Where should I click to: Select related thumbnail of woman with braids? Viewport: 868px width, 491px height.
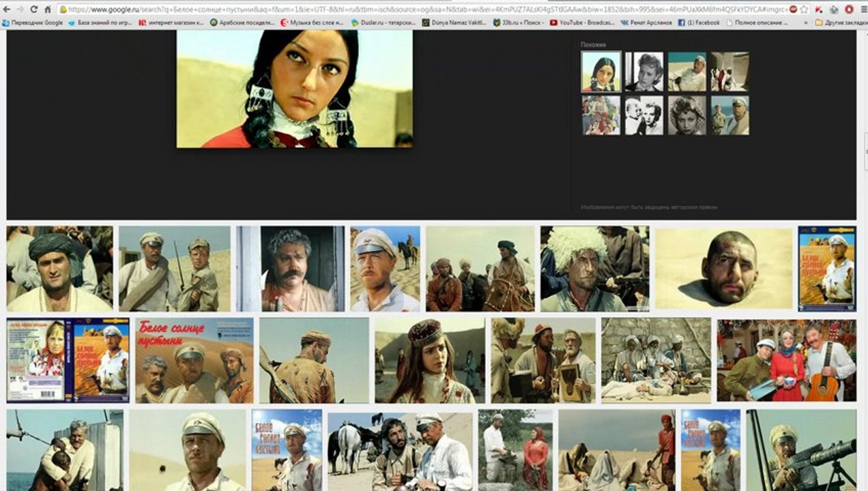(601, 72)
